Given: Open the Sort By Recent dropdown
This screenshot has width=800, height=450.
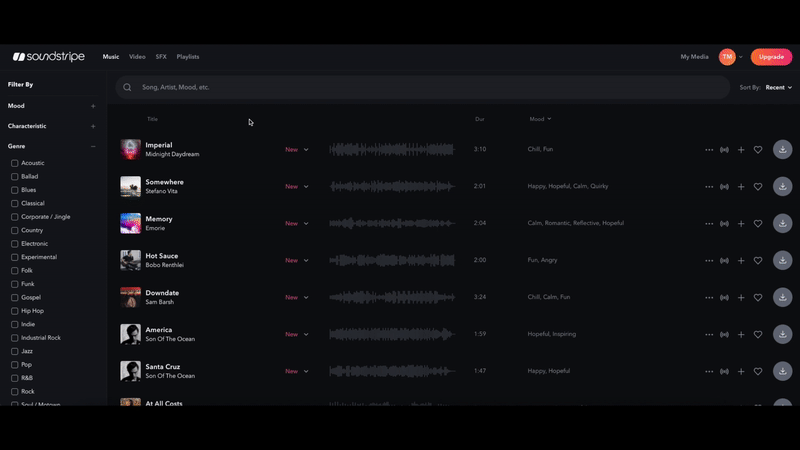Looking at the screenshot, I should pyautogui.click(x=778, y=88).
